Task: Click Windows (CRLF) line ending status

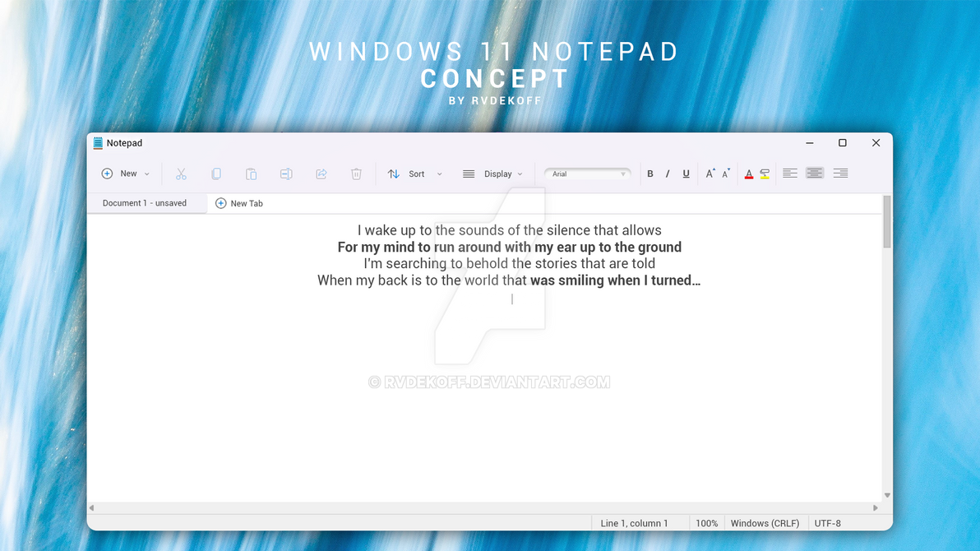Action: tap(765, 524)
